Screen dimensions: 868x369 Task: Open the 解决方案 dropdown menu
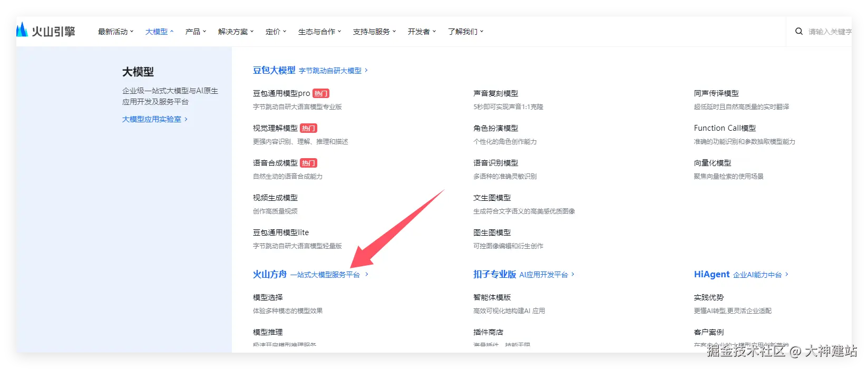coord(236,32)
